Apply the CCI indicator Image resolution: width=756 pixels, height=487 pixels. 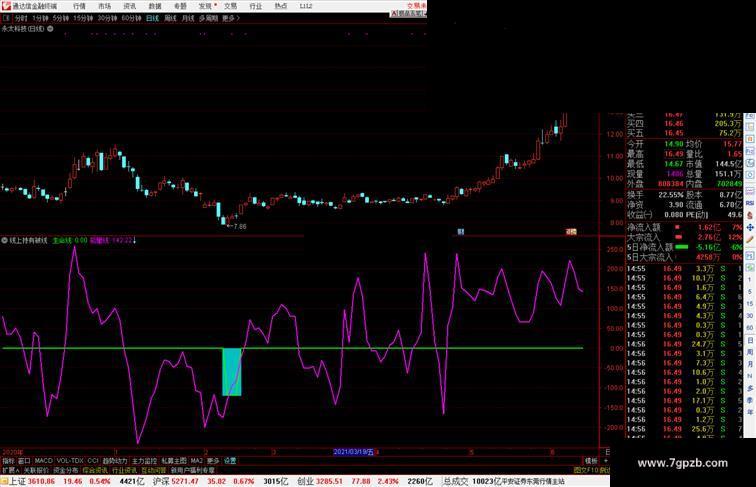point(93,461)
